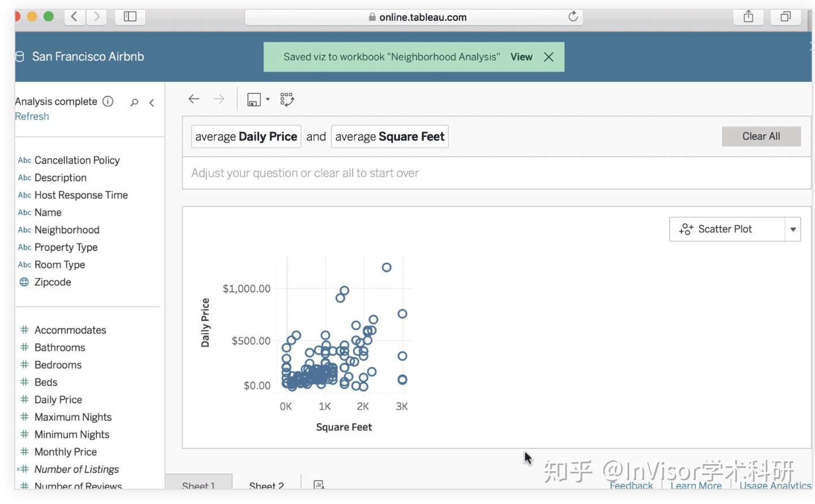The image size is (815, 504).
Task: Click the Daily Price axis title
Action: (205, 322)
